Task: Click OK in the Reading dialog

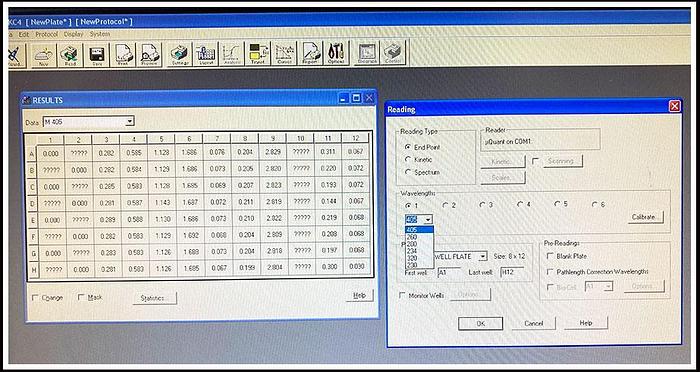Action: (480, 324)
